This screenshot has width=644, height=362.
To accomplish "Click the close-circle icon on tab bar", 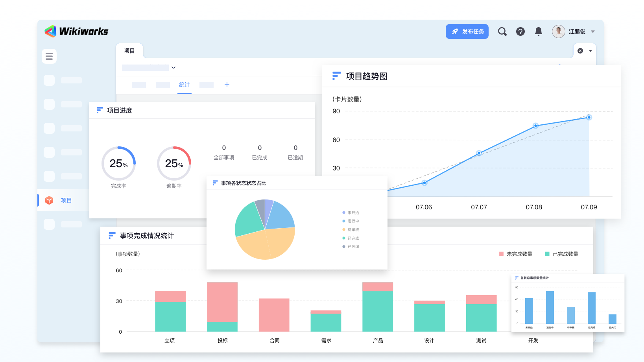I will click(x=580, y=51).
